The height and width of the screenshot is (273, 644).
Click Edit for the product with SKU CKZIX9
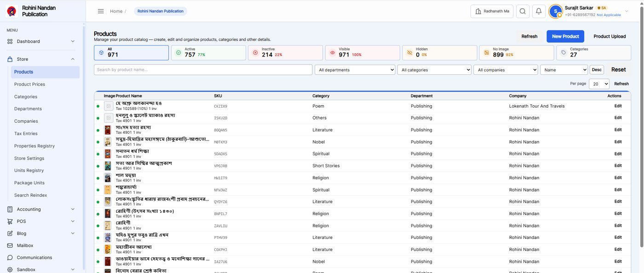(x=618, y=106)
